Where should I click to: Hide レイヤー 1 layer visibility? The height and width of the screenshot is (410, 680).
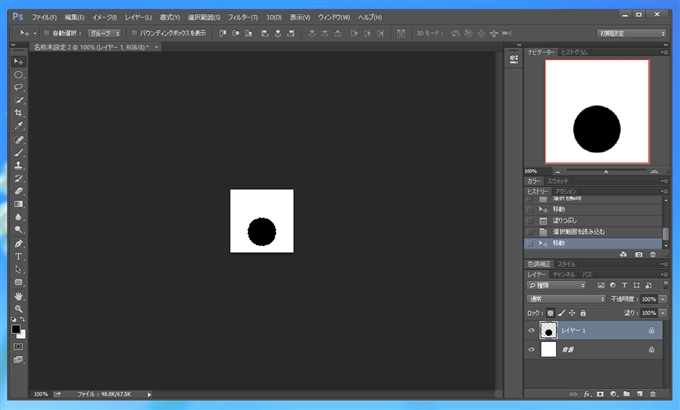(531, 330)
